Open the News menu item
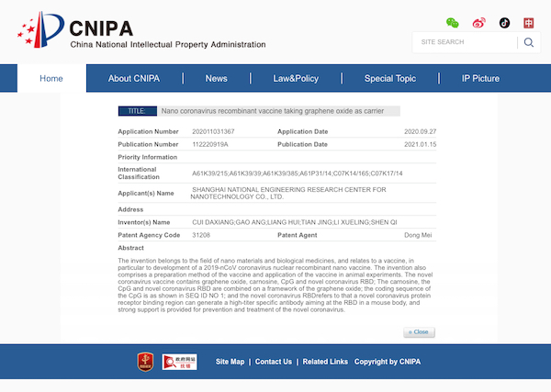551x392 pixels. 216,78
